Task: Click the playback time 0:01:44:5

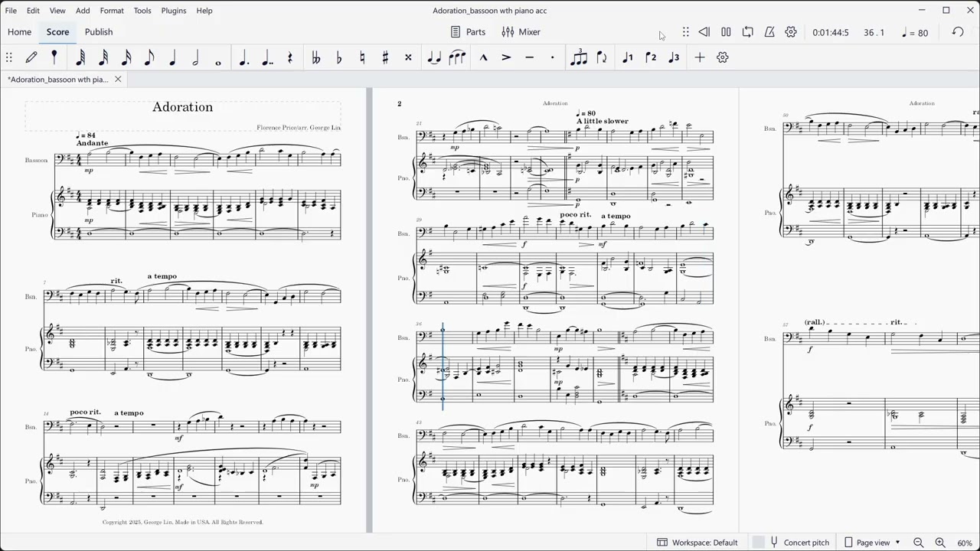Action: (831, 33)
